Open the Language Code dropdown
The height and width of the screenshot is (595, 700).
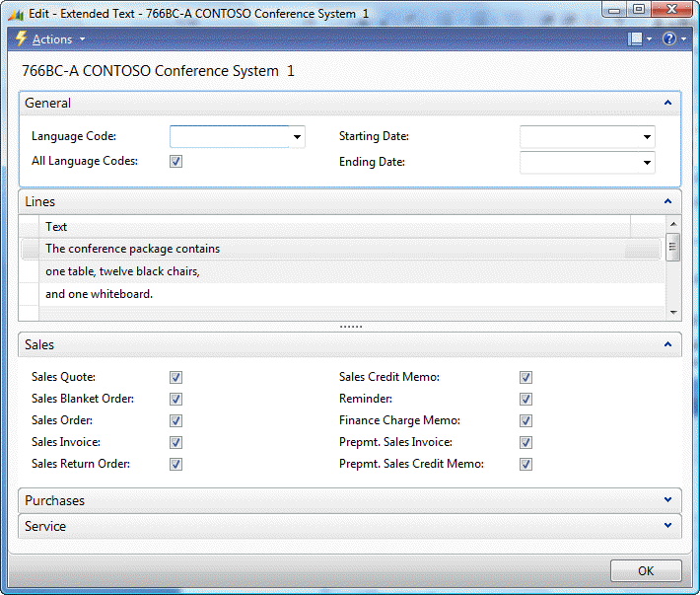(297, 137)
